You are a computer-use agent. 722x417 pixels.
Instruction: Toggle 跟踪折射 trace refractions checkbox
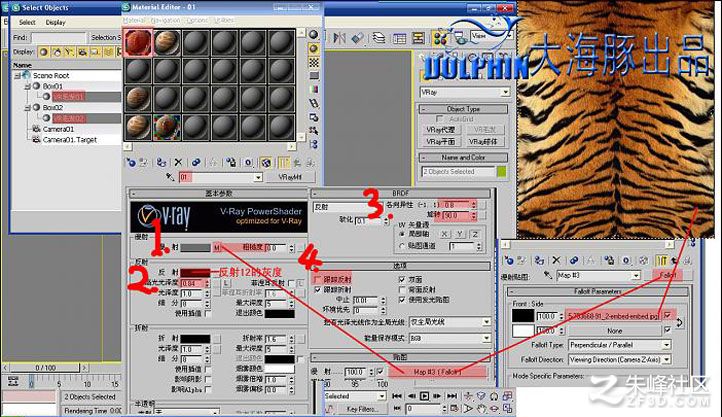(x=317, y=290)
